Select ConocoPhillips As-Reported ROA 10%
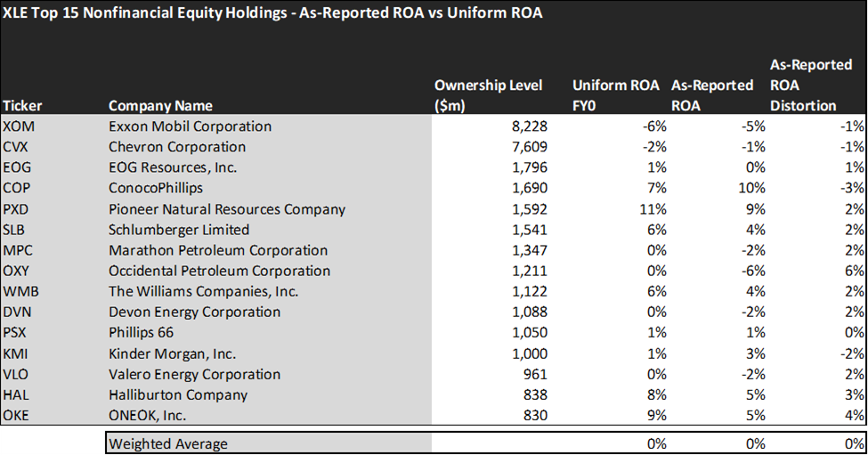The height and width of the screenshot is (455, 868). [x=751, y=188]
